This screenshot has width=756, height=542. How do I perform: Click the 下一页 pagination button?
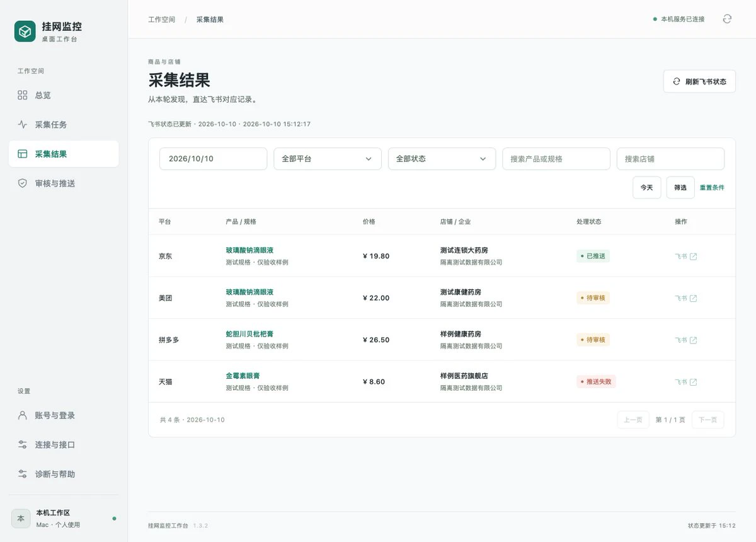(x=708, y=420)
